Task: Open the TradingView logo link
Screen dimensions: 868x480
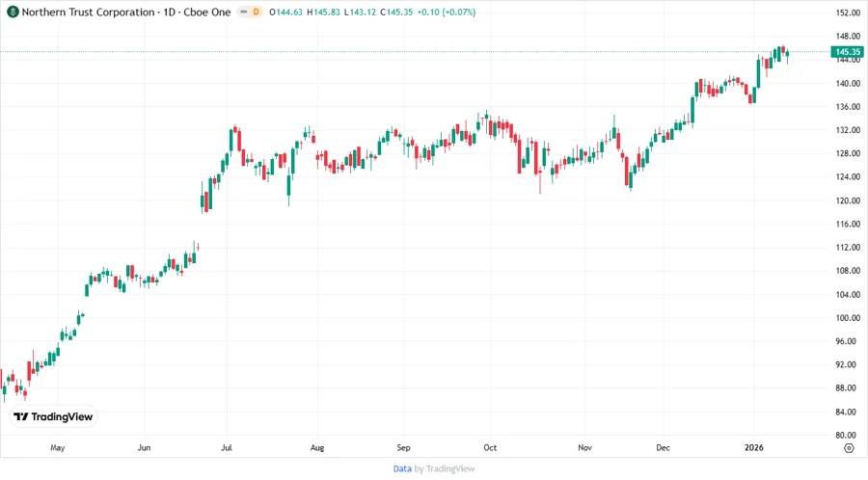Action: tap(53, 416)
